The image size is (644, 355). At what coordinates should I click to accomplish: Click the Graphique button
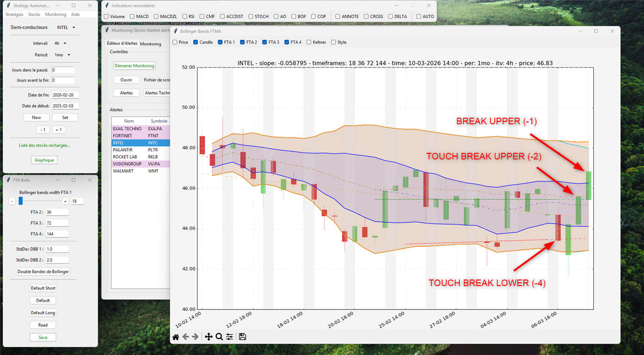coord(44,160)
